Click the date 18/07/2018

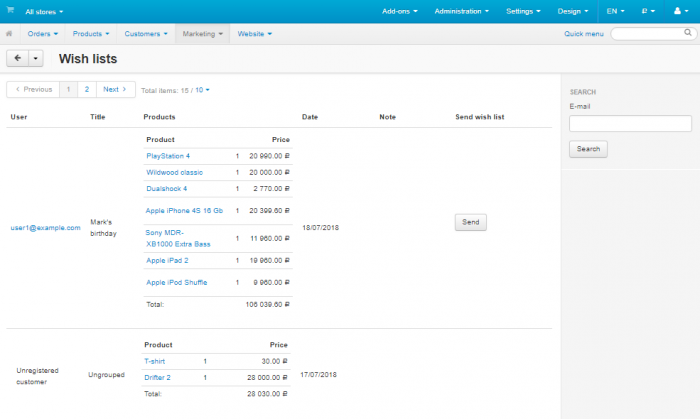pos(321,228)
